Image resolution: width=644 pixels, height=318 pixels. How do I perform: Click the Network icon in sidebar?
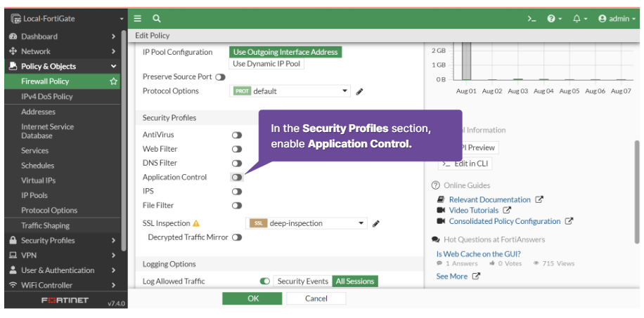[x=13, y=51]
